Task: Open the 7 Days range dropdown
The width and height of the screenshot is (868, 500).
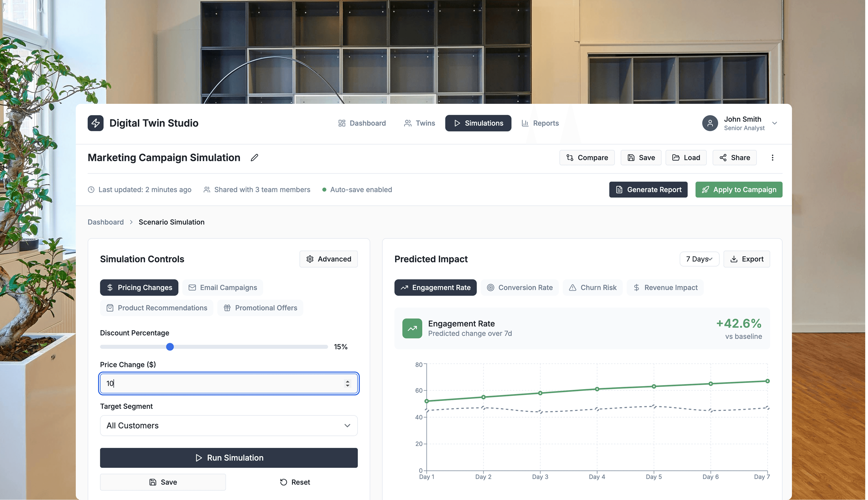Action: click(x=699, y=259)
